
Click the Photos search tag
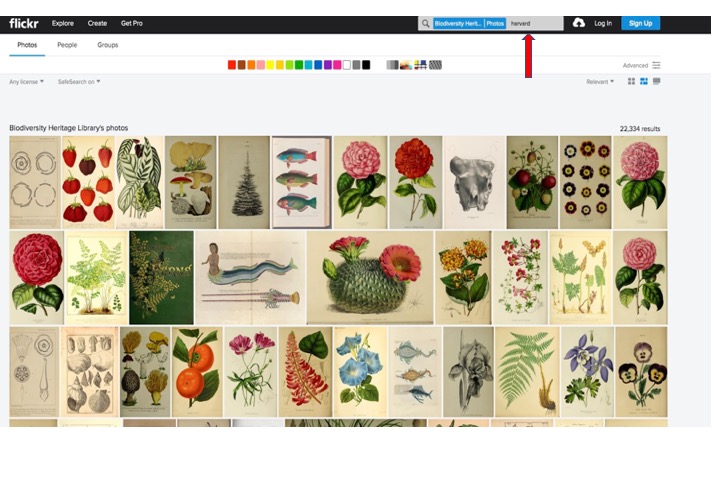pos(495,23)
